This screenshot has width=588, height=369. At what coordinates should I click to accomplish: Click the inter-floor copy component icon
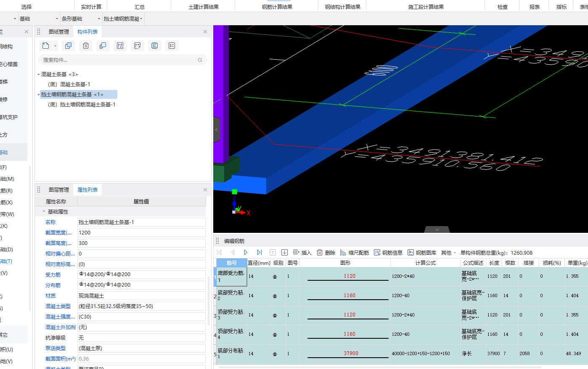(x=103, y=46)
